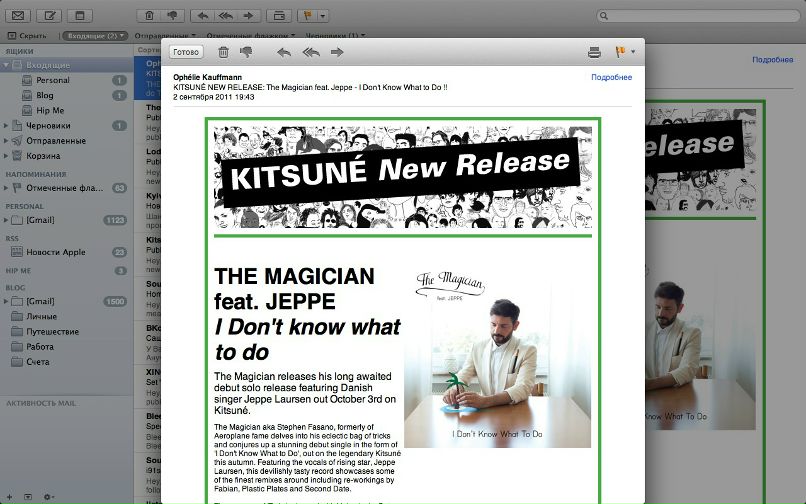
Task: Click the Подробнее link in the message header
Action: coord(611,77)
